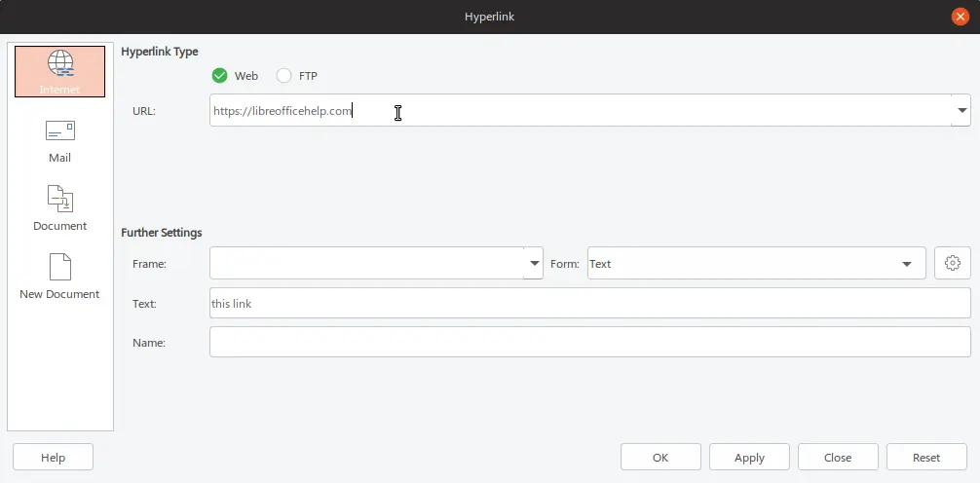Select the Internet hyperlink category globe icon
The height and width of the screenshot is (483, 980).
59,63
